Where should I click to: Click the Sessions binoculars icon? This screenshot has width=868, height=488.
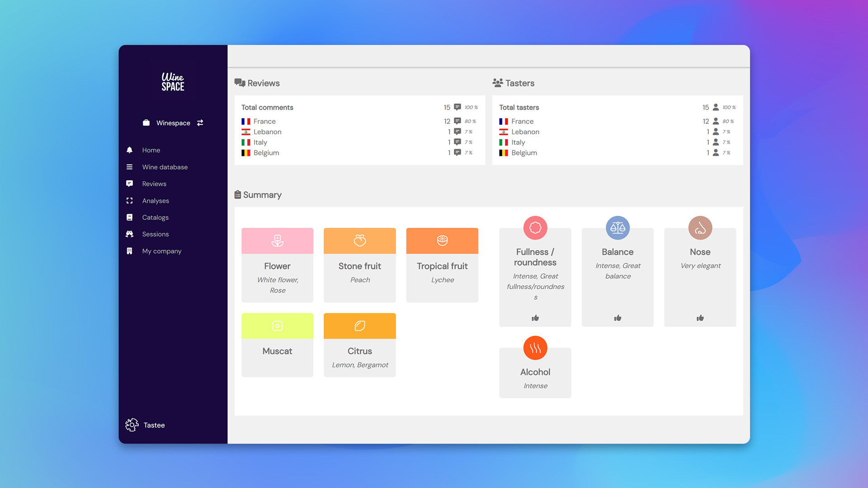click(130, 234)
